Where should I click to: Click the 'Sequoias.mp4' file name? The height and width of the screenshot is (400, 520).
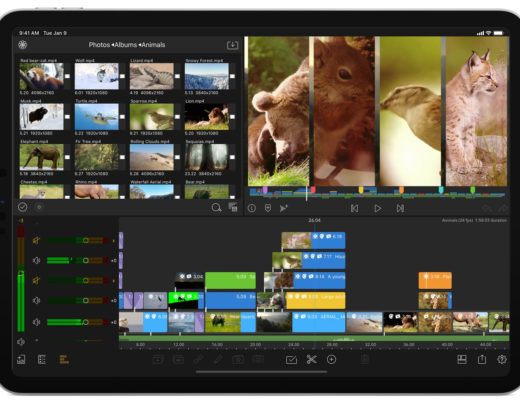(200, 141)
